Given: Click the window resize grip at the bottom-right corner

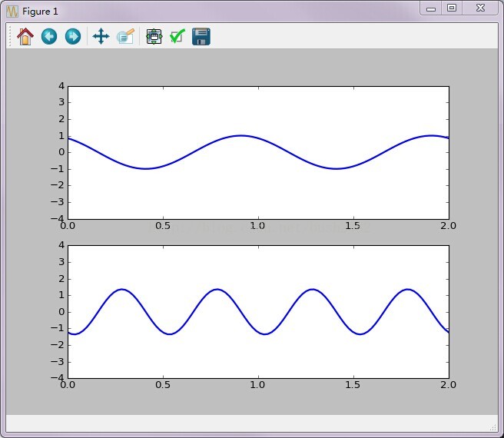Looking at the screenshot, I should tap(492, 427).
